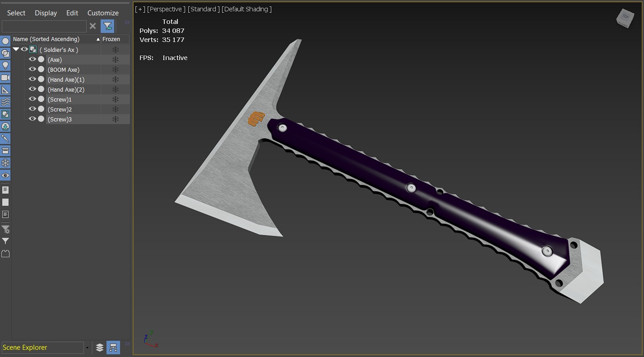Screen dimensions: 644x357
Task: Open the viewport [+] general menu
Action: pyautogui.click(x=140, y=9)
